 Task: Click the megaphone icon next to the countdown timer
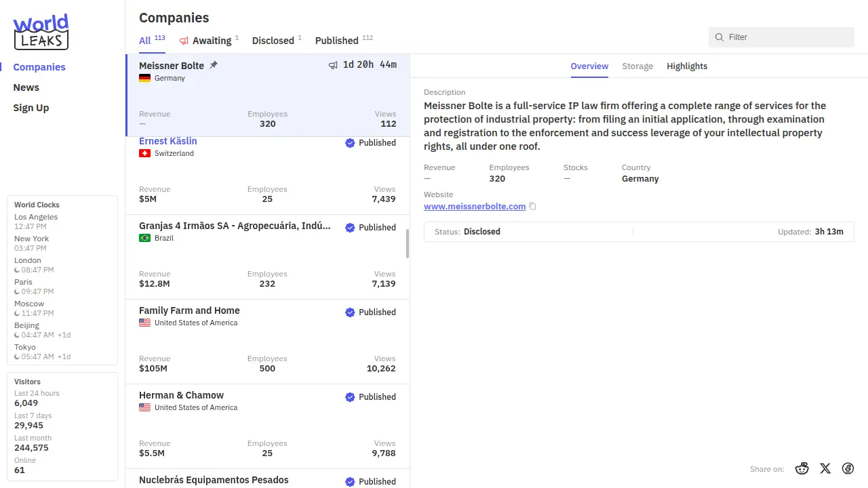[333, 65]
